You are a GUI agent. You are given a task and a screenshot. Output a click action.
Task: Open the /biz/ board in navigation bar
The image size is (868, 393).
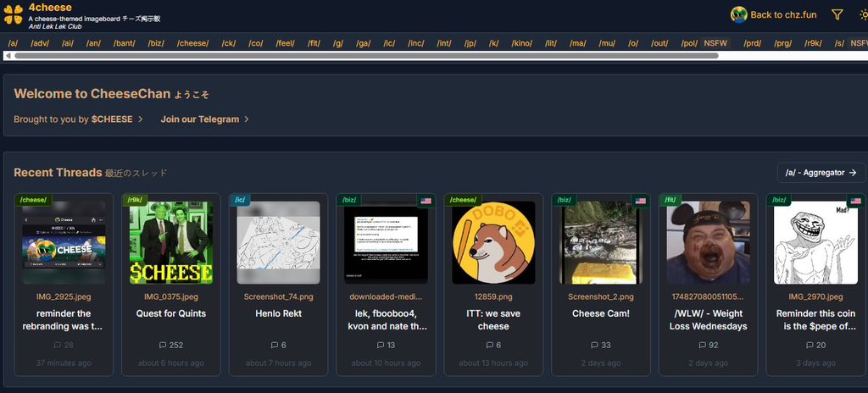click(156, 43)
